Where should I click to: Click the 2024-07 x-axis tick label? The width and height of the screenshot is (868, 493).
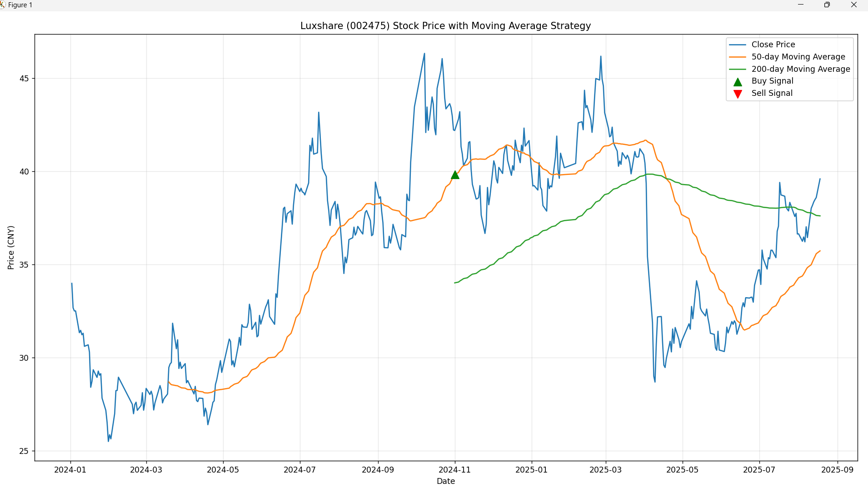299,470
